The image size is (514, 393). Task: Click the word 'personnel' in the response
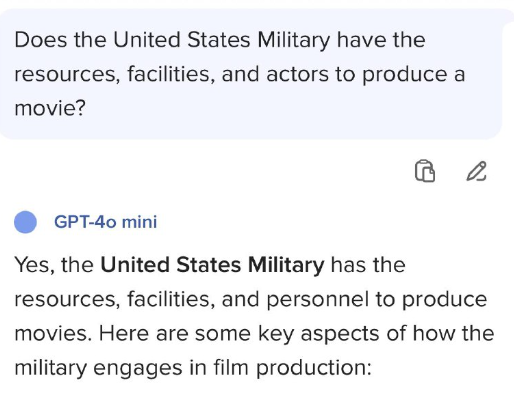(318, 300)
